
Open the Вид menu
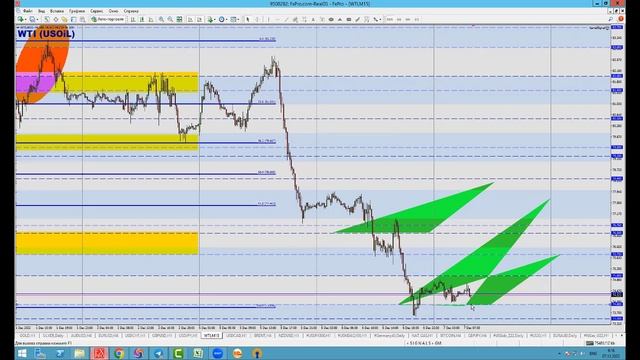coord(42,11)
